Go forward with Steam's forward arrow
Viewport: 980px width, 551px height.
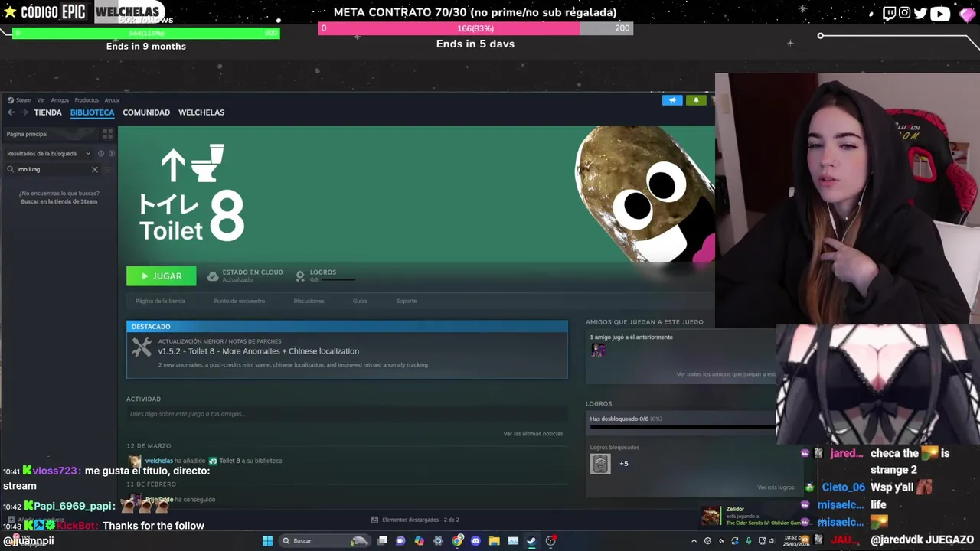tap(24, 112)
